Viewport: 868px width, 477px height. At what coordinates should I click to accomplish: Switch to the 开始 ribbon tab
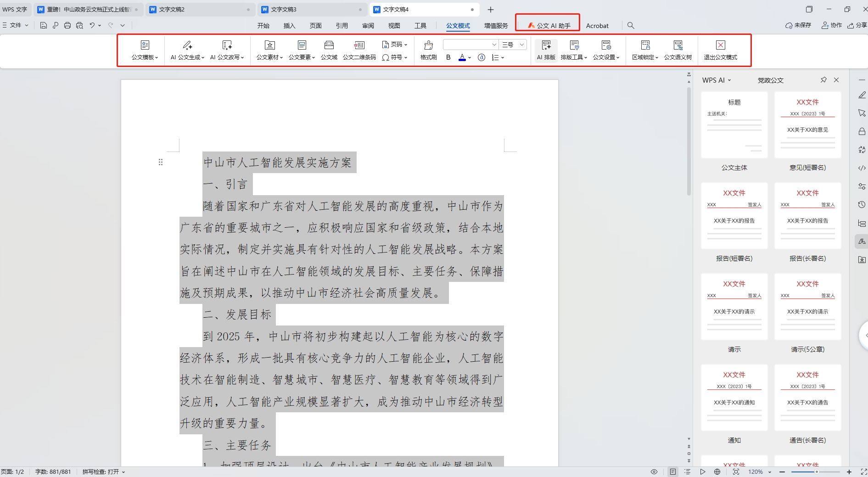(263, 26)
